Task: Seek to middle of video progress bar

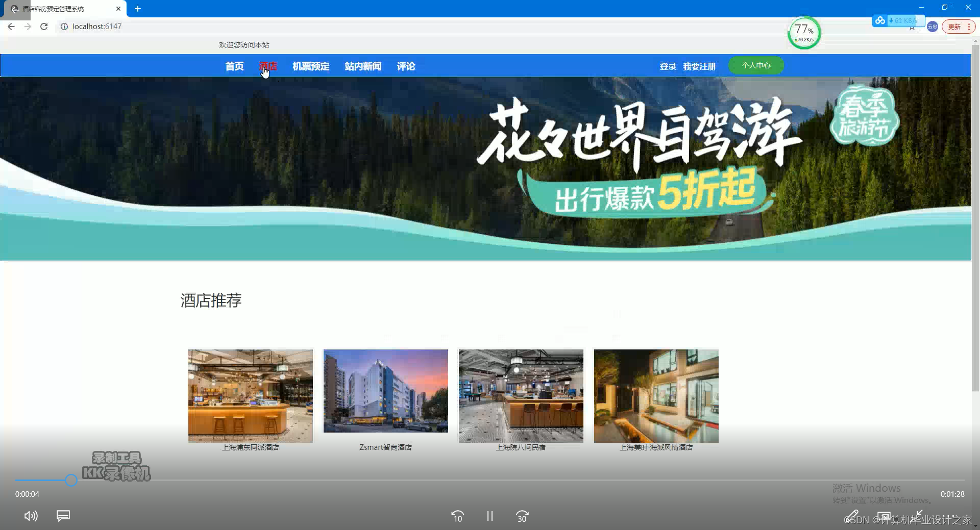Action: [x=490, y=480]
